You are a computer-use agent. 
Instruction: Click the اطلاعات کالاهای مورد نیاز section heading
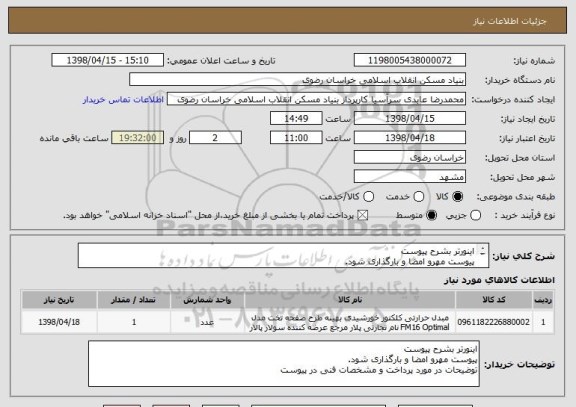pyautogui.click(x=499, y=280)
